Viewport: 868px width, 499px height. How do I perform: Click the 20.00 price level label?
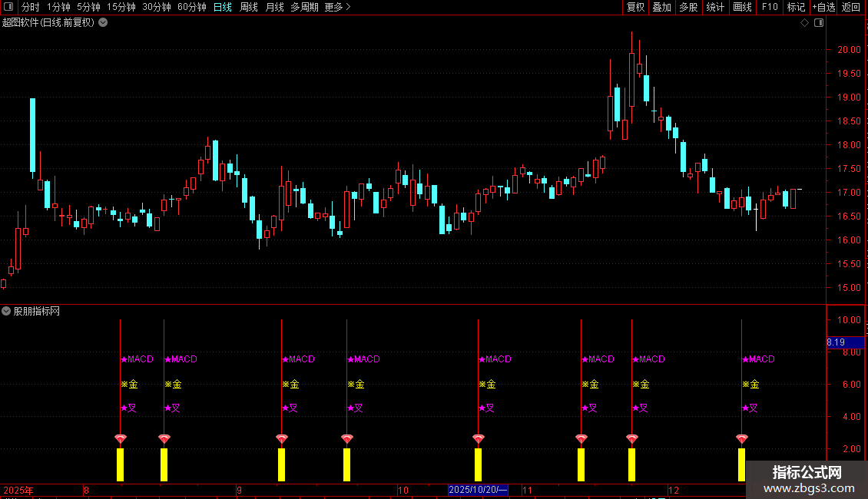point(849,50)
